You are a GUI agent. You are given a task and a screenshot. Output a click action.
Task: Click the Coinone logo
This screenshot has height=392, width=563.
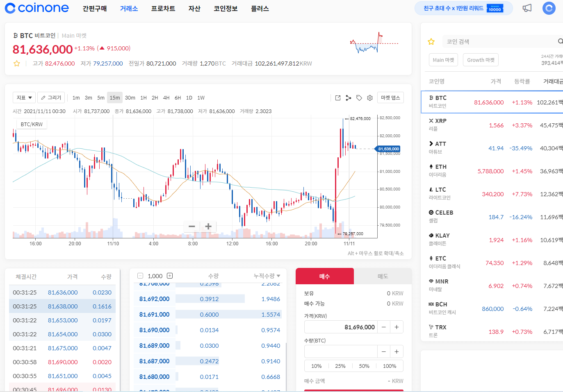point(37,8)
